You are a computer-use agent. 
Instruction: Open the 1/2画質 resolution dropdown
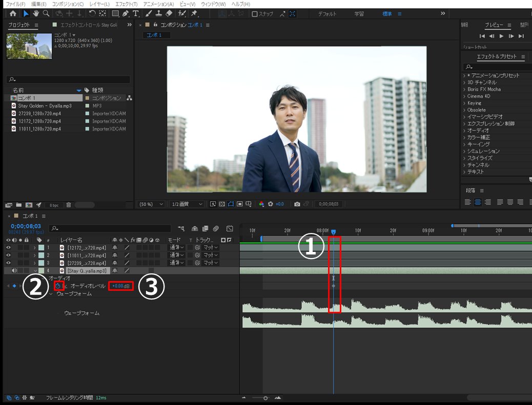(x=187, y=204)
